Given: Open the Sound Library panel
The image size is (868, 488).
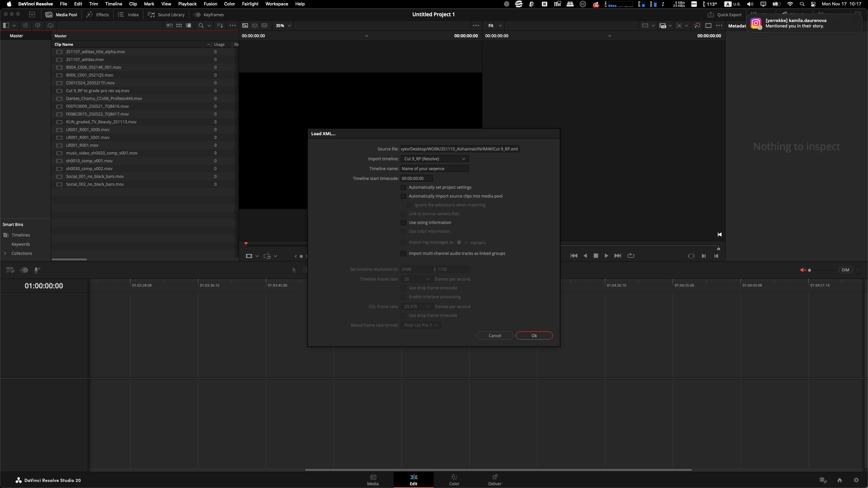Looking at the screenshot, I should tap(166, 15).
